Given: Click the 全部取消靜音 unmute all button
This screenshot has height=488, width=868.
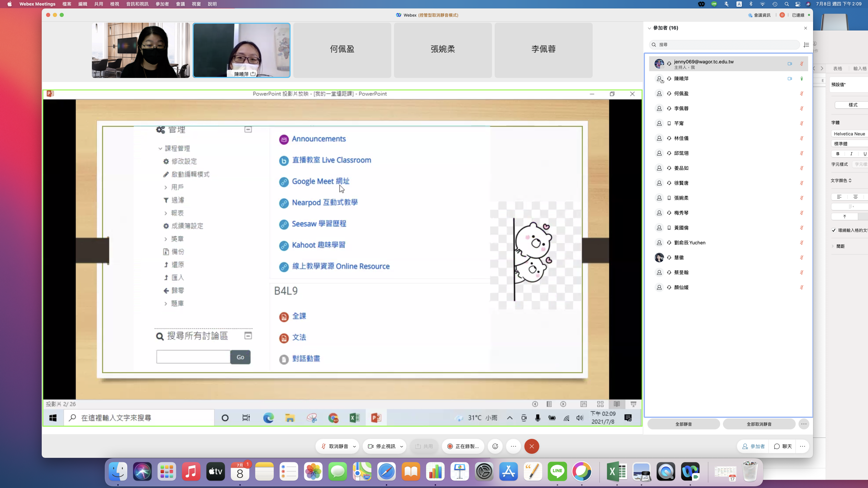Looking at the screenshot, I should [x=759, y=424].
